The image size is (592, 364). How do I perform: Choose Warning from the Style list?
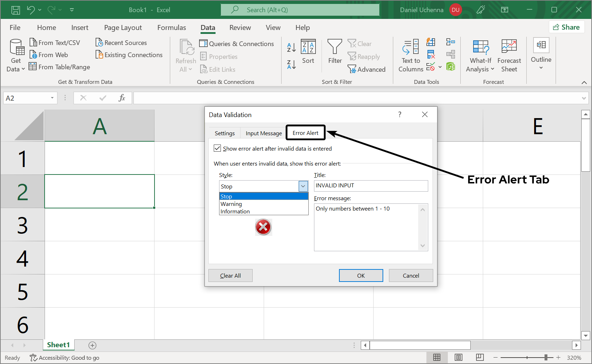pos(231,204)
